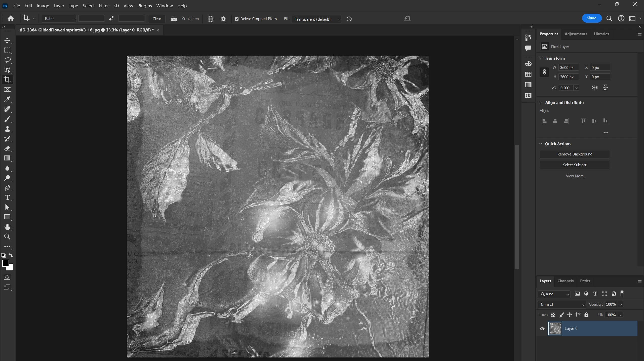The width and height of the screenshot is (644, 361).
Task: Click the Eraser tool
Action: click(7, 149)
